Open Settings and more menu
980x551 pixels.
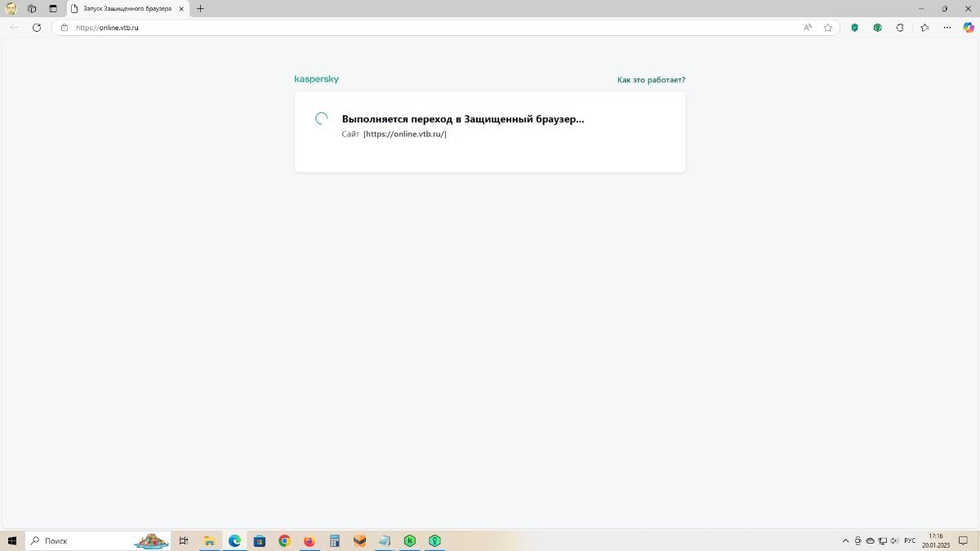pyautogui.click(x=947, y=28)
